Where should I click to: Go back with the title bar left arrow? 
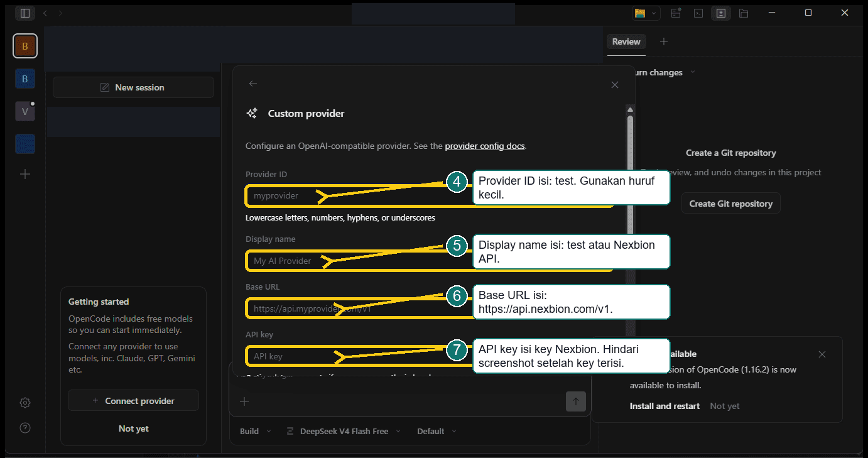click(x=45, y=13)
